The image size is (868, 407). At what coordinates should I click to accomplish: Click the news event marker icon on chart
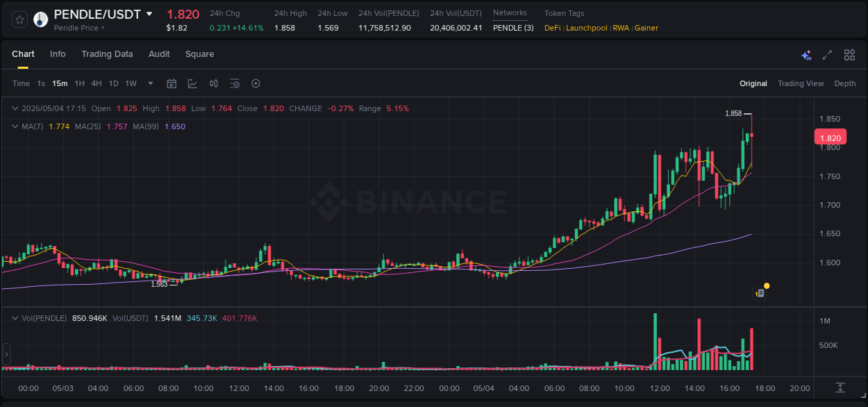click(760, 293)
